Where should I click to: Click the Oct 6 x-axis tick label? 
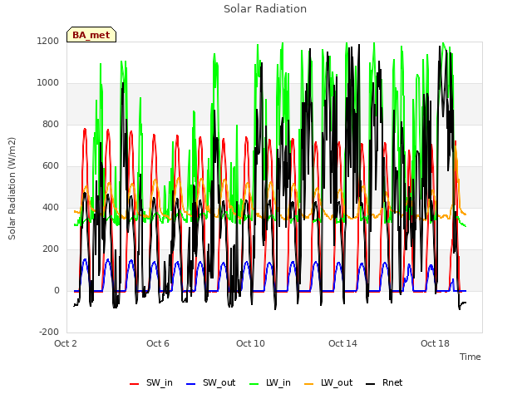[158, 343]
